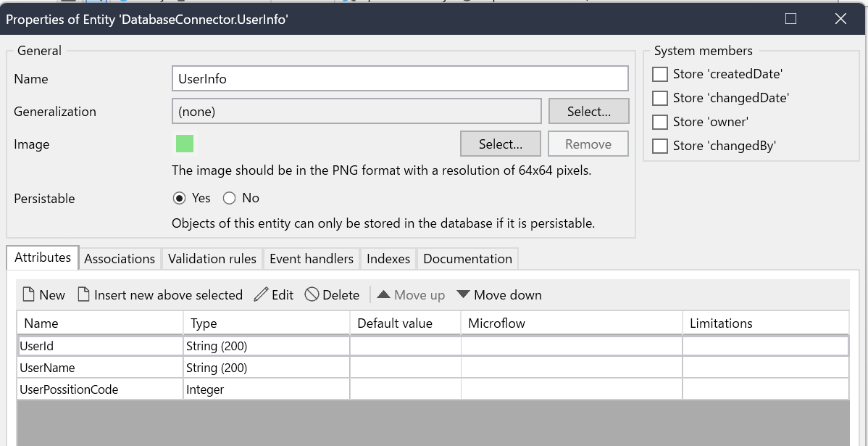Tick the Store 'changedBy' checkbox
868x446 pixels.
point(660,146)
